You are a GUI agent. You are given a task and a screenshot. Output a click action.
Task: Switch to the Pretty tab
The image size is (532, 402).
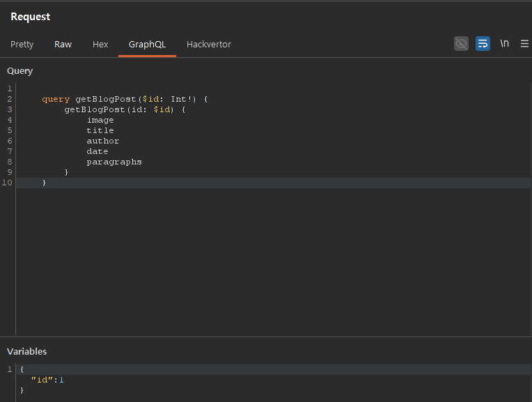coord(22,45)
